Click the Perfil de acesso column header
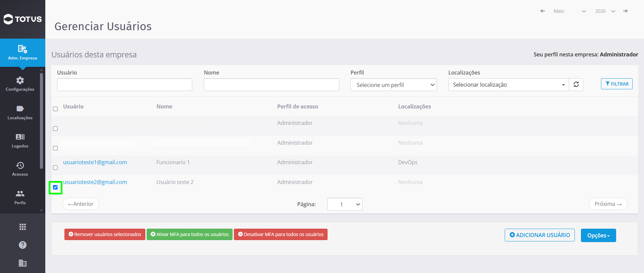Viewport: 644px width, 273px height. tap(298, 106)
